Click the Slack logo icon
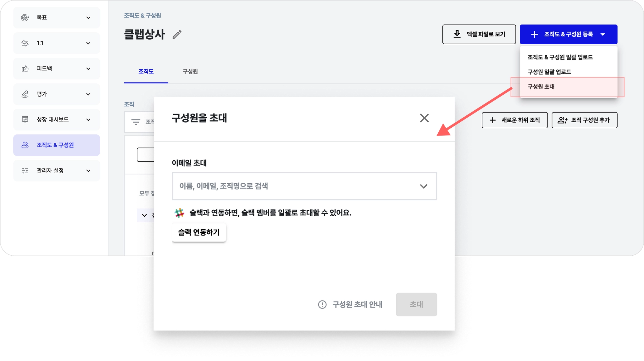644x361 pixels. [x=179, y=213]
